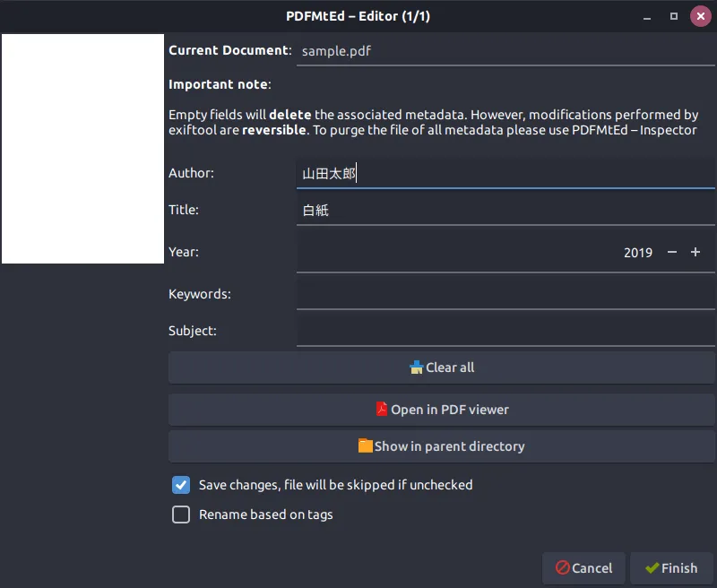This screenshot has width=717, height=588.
Task: Show in parent directory button text
Action: pyautogui.click(x=450, y=445)
